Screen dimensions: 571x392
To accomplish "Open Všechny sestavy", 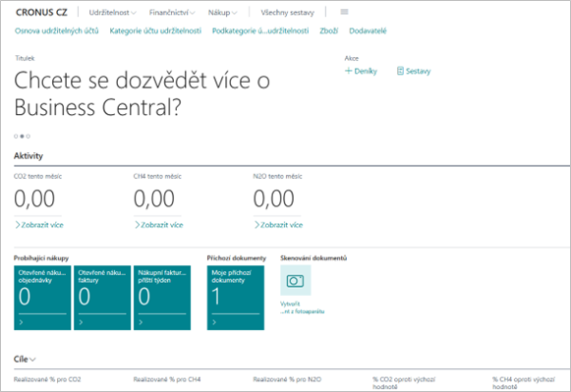I will (287, 13).
